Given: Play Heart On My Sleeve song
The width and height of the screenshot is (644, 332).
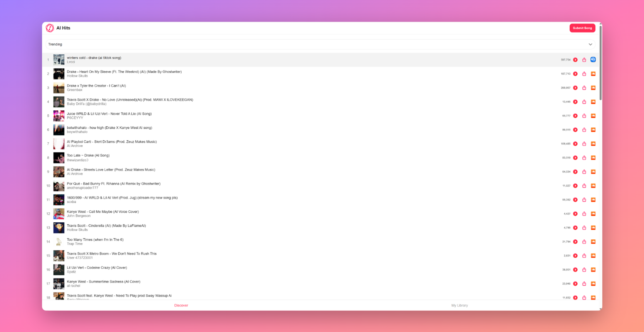Looking at the screenshot, I should (575, 74).
